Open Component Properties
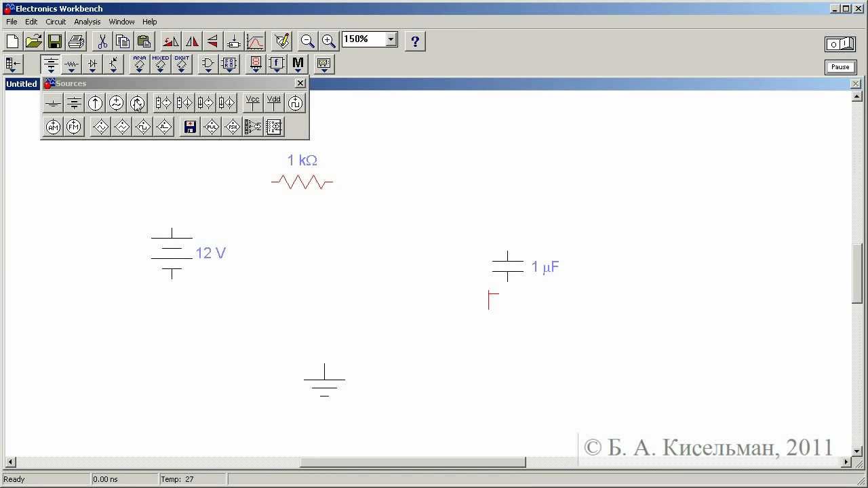Screen dimensions: 868x488 click(281, 41)
